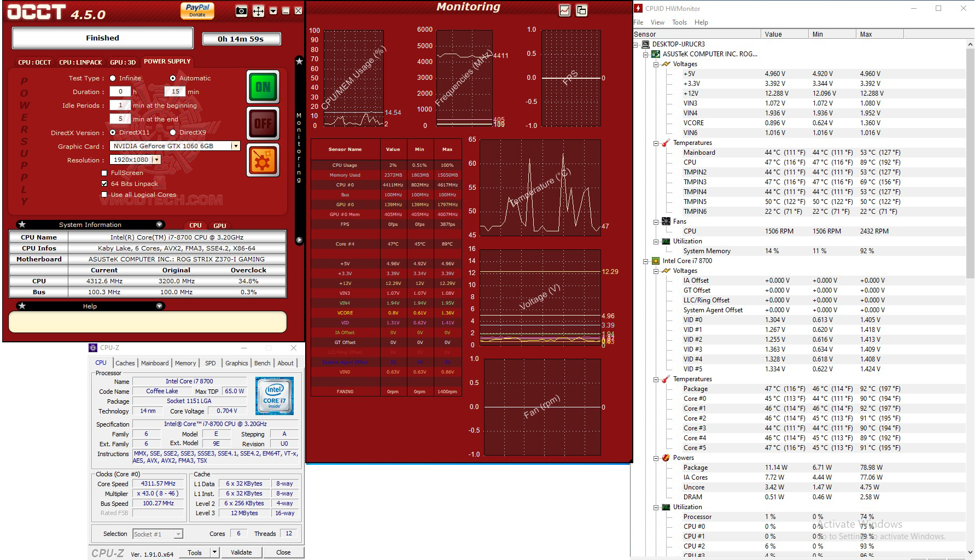Click the HWMonitor title bar lightning icon
The image size is (980, 560).
click(638, 8)
